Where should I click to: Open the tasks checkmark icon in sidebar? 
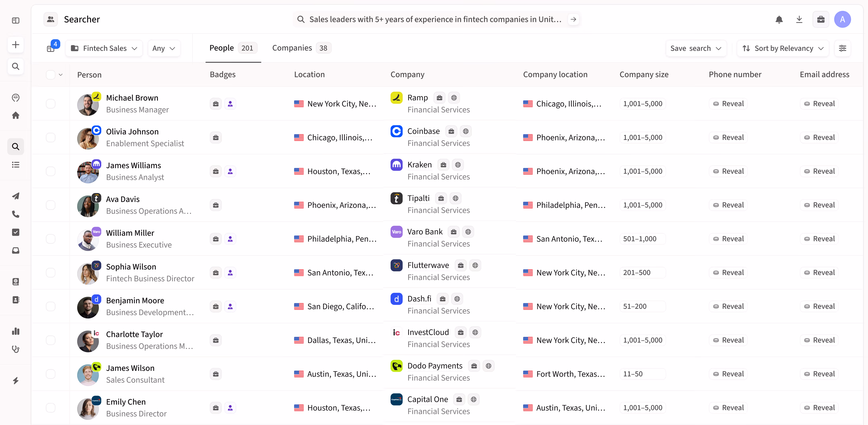point(15,232)
